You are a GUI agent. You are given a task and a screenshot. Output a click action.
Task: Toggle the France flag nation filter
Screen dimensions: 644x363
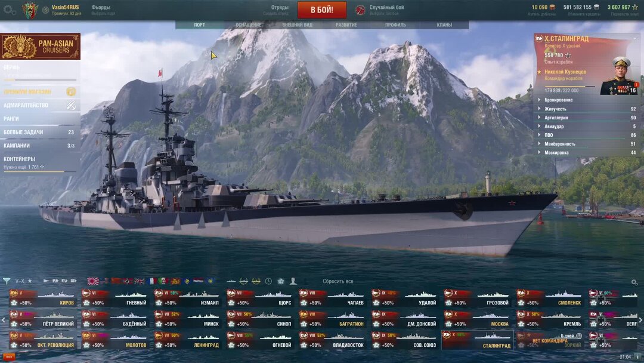point(151,281)
